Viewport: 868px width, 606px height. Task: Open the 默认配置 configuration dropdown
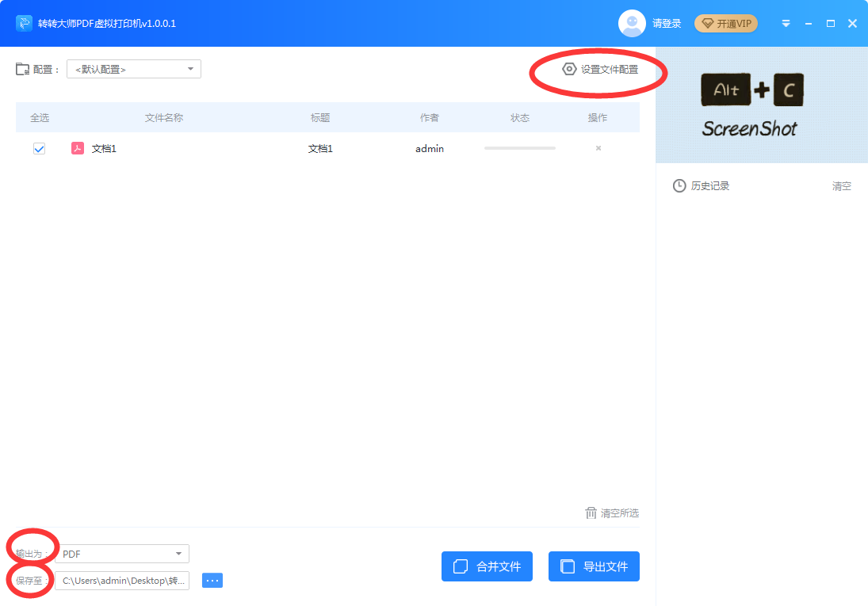(x=134, y=70)
